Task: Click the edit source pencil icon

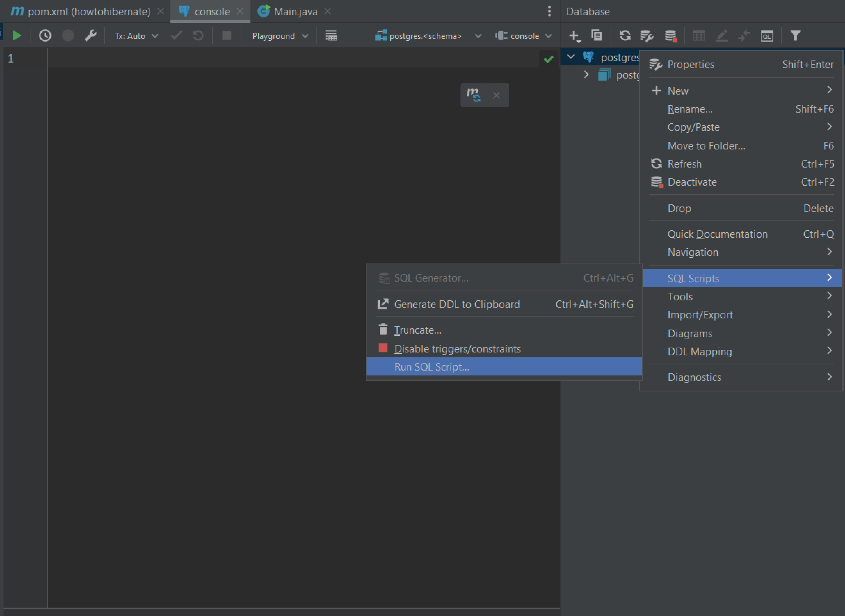Action: click(x=722, y=36)
